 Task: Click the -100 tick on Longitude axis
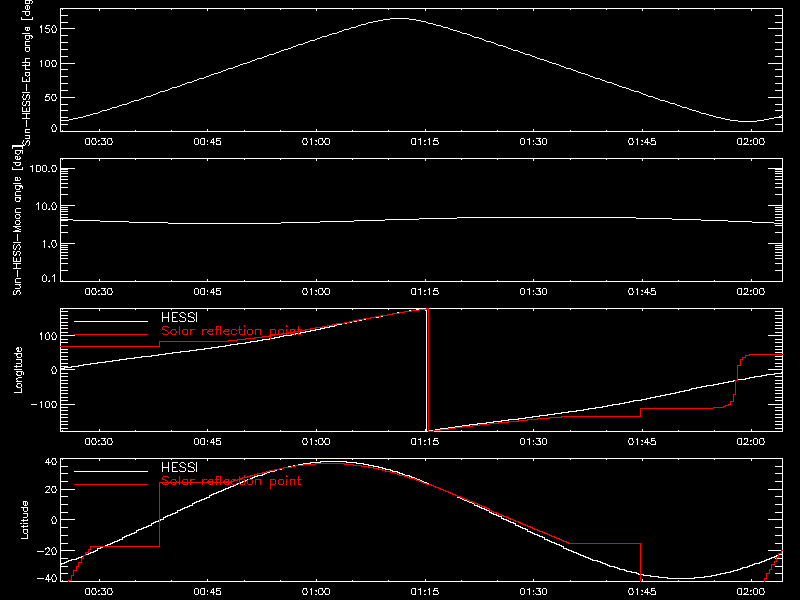pyautogui.click(x=44, y=405)
